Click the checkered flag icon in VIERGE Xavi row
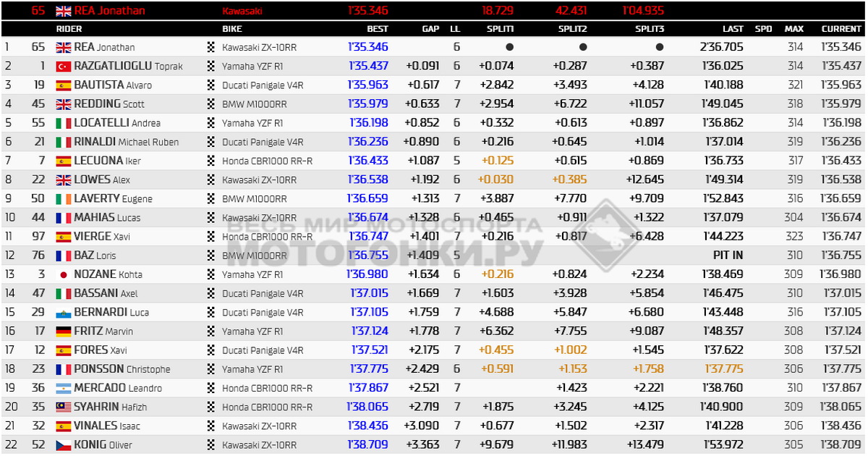 point(211,237)
